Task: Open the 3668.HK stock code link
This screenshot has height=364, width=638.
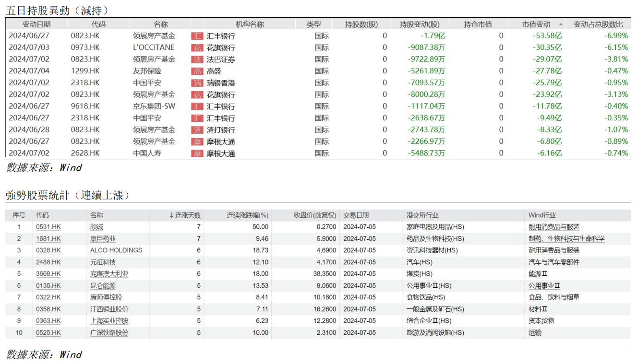Action: tap(48, 274)
